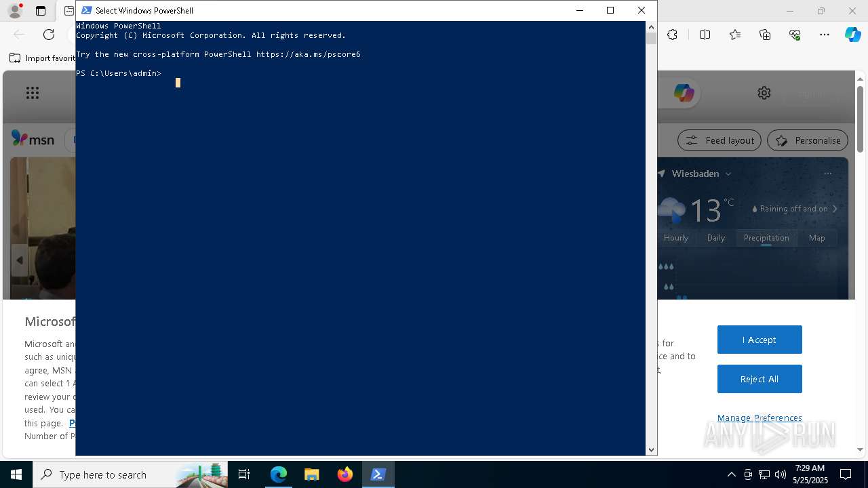
Task: Click I Accept cookie button
Action: point(759,340)
